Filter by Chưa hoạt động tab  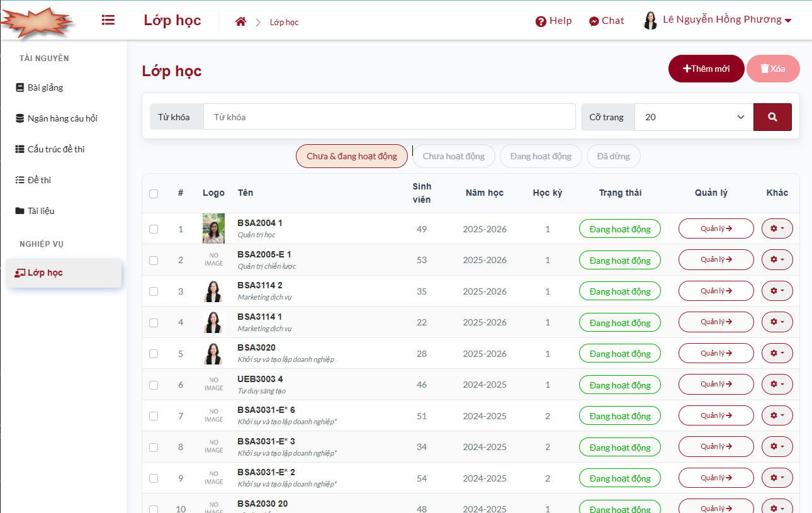click(453, 156)
